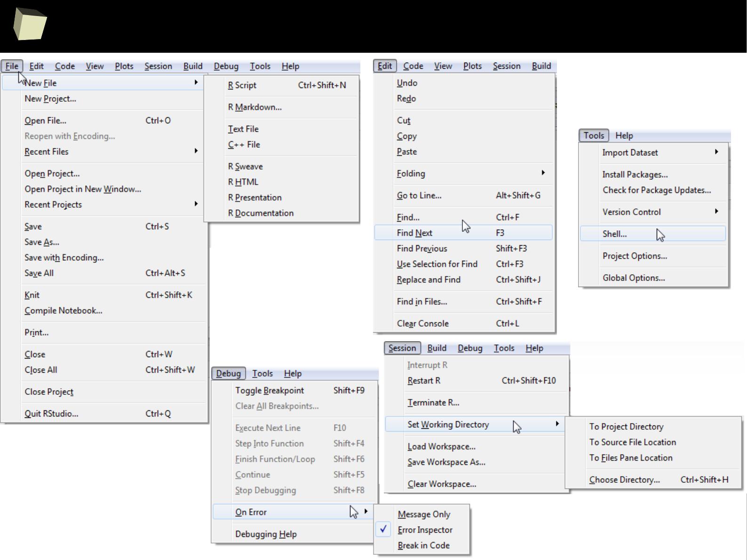Click Undo in the Edit menu
This screenshot has width=747, height=560.
(407, 83)
